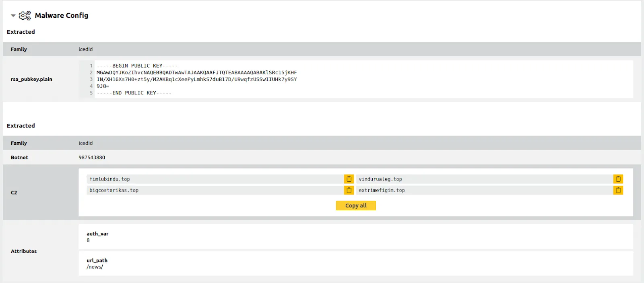Click the /news/ url path value
Image resolution: width=644 pixels, height=283 pixels.
(95, 267)
